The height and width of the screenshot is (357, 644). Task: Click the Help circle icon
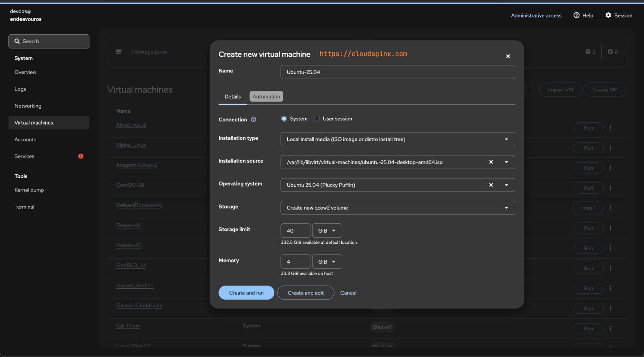point(576,16)
